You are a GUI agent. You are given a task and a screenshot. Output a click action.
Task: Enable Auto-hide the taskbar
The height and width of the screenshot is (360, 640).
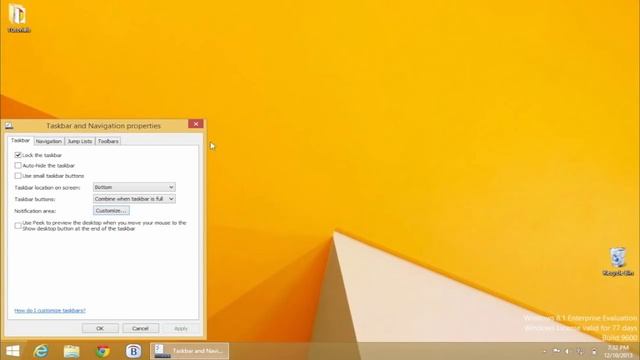coord(18,165)
